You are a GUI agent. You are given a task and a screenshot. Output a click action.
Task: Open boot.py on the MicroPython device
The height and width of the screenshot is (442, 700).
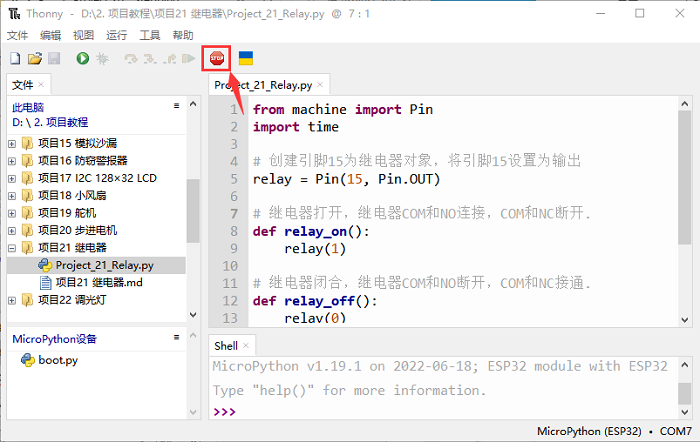coord(57,360)
